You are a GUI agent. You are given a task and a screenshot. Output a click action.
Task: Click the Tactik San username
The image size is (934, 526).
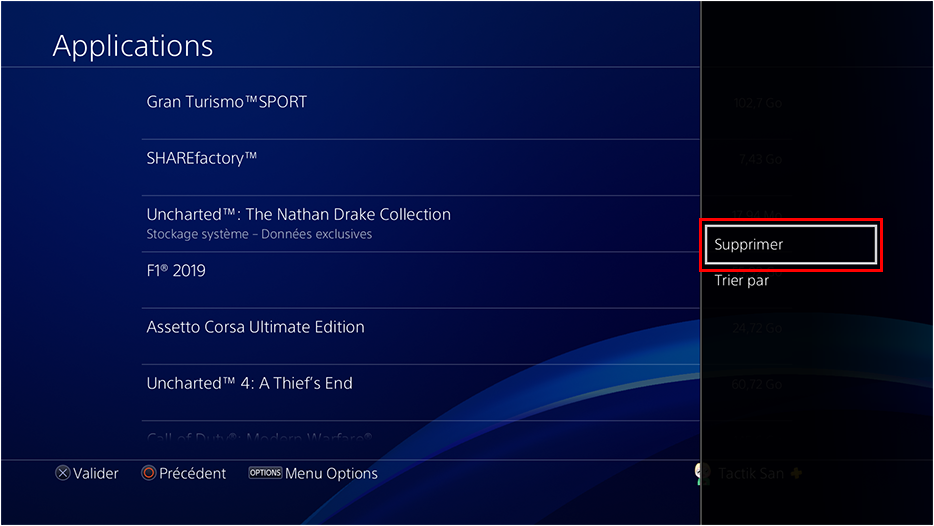pyautogui.click(x=751, y=474)
